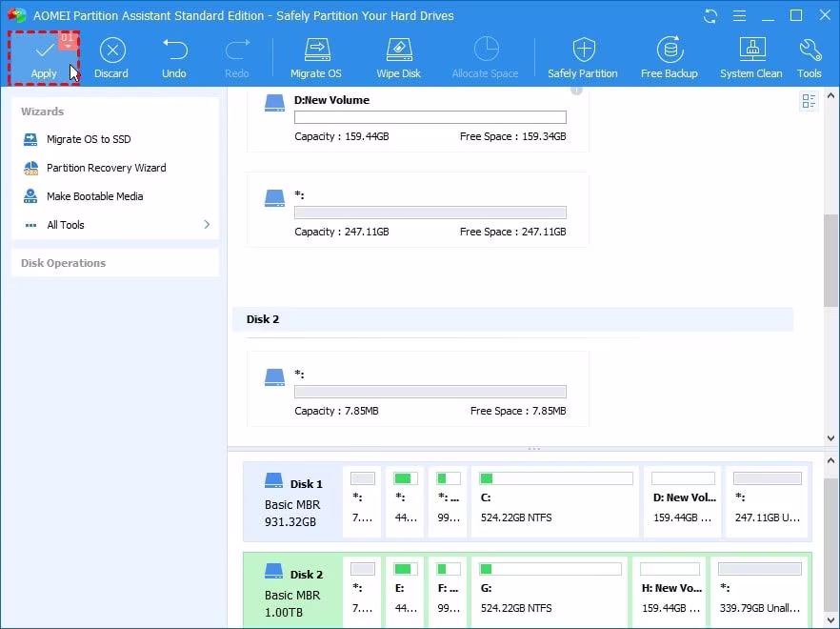
Task: Select Disk 2 Basic MBR 1.00TB
Action: pos(293,592)
